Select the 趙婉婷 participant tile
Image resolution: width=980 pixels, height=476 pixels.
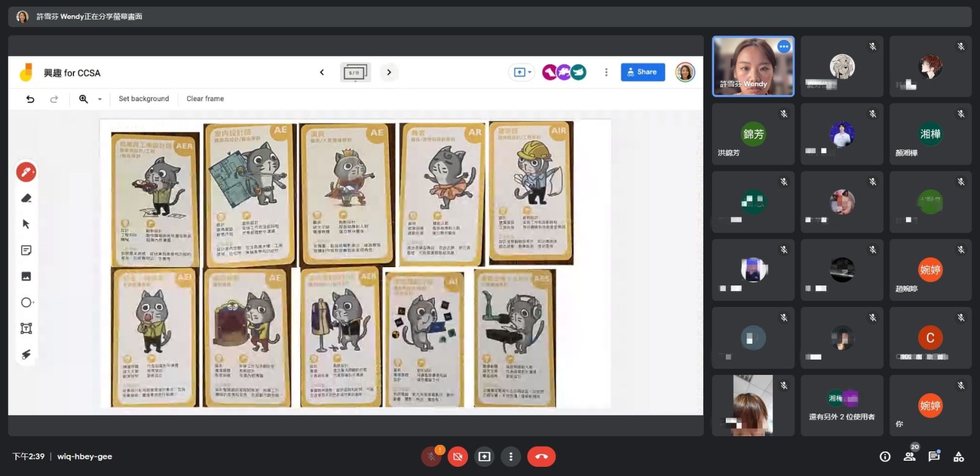click(x=930, y=270)
